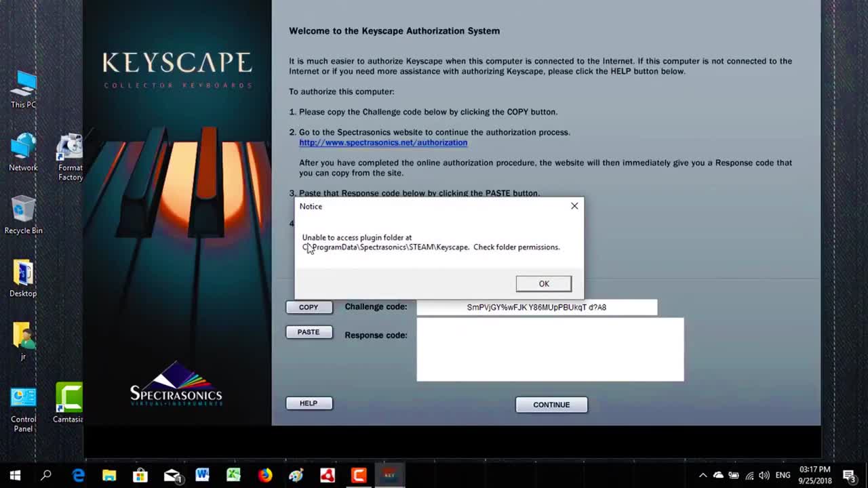
Task: Open taskbar Search
Action: pyautogui.click(x=46, y=475)
